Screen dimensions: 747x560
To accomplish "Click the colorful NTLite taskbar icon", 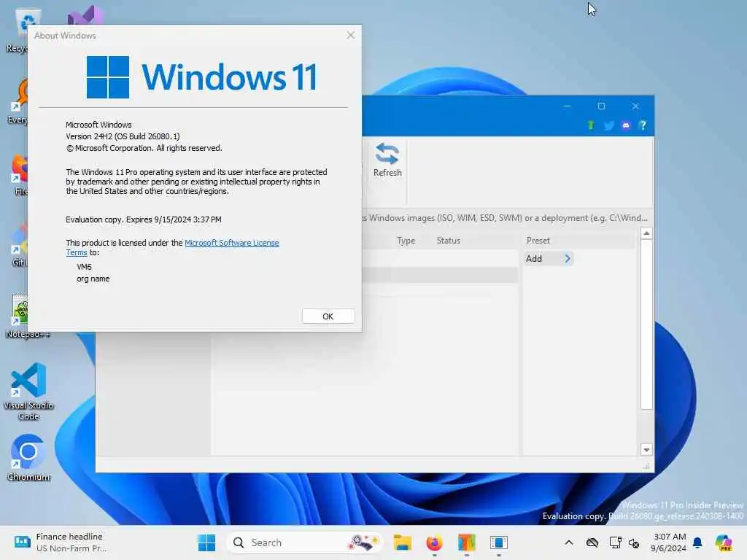I will (x=466, y=542).
